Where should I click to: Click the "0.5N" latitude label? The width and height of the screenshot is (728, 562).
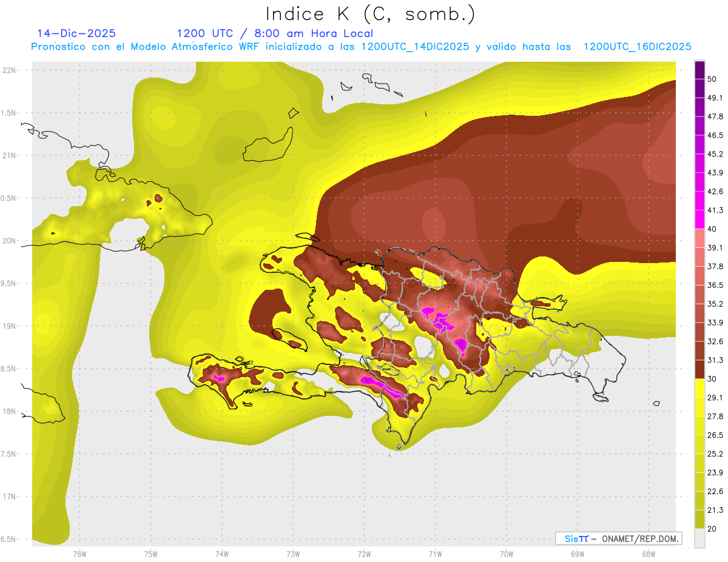point(9,198)
